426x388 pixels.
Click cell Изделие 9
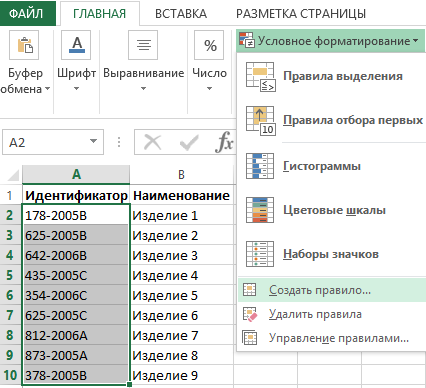(x=182, y=375)
